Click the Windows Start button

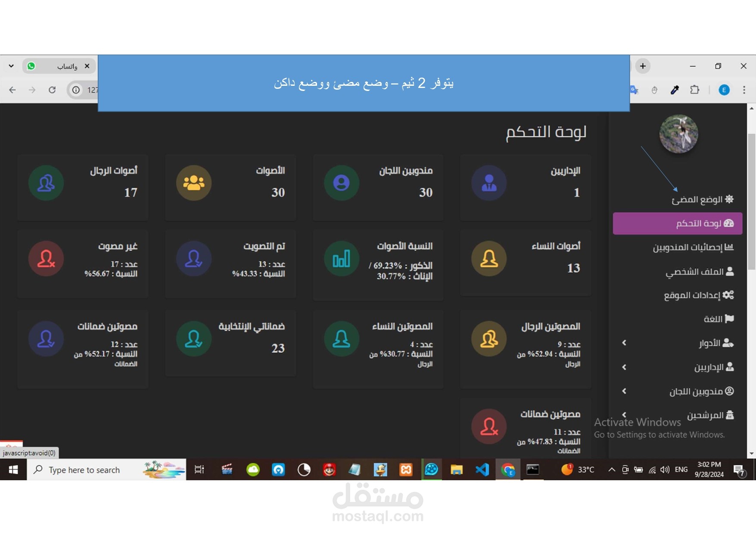pyautogui.click(x=12, y=470)
